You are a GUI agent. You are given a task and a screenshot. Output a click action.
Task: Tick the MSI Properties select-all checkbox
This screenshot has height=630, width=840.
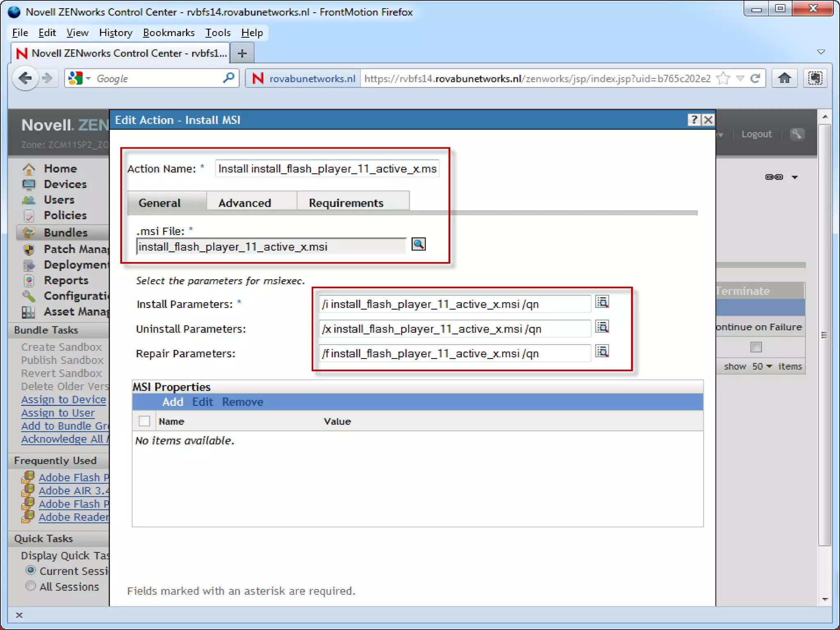point(144,421)
